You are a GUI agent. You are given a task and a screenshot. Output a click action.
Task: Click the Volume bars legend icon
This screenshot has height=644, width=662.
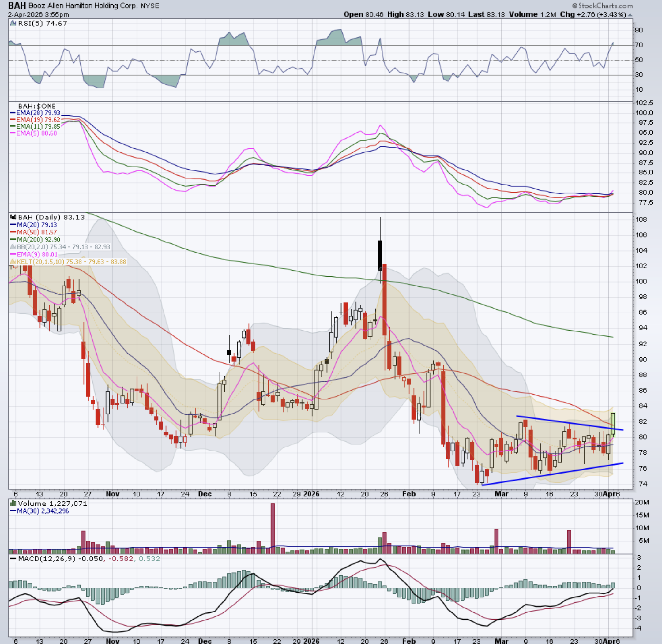point(13,503)
